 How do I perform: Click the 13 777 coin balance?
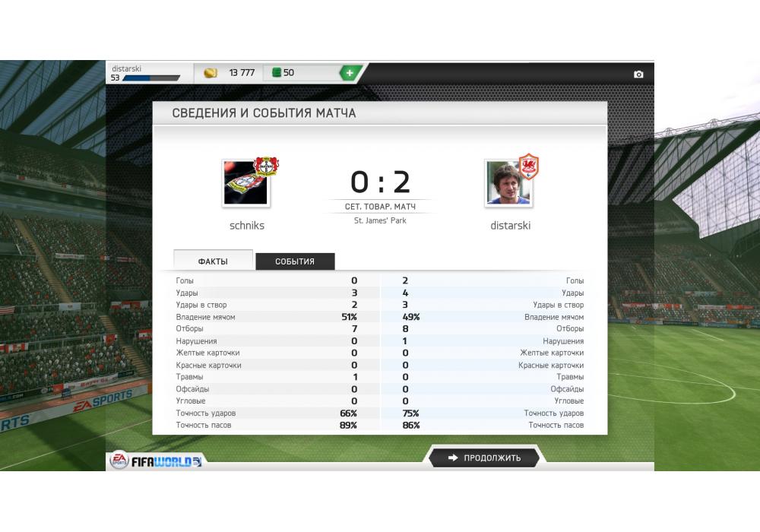(242, 73)
